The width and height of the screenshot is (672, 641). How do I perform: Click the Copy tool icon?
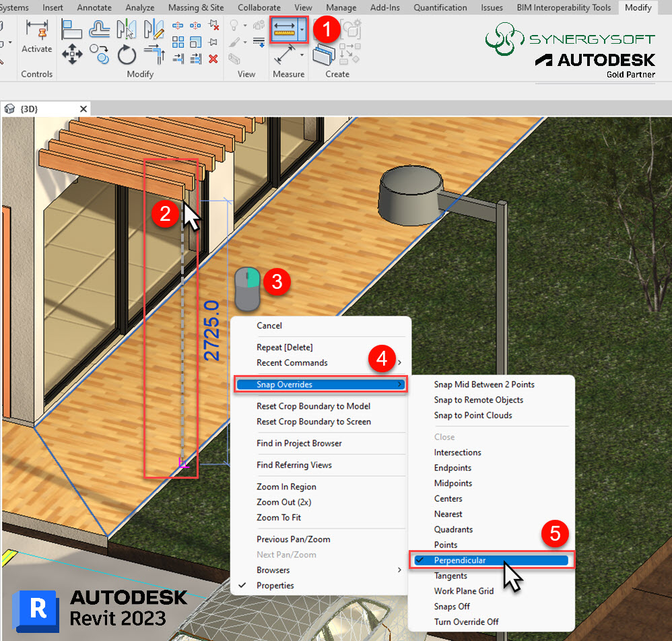coord(100,55)
